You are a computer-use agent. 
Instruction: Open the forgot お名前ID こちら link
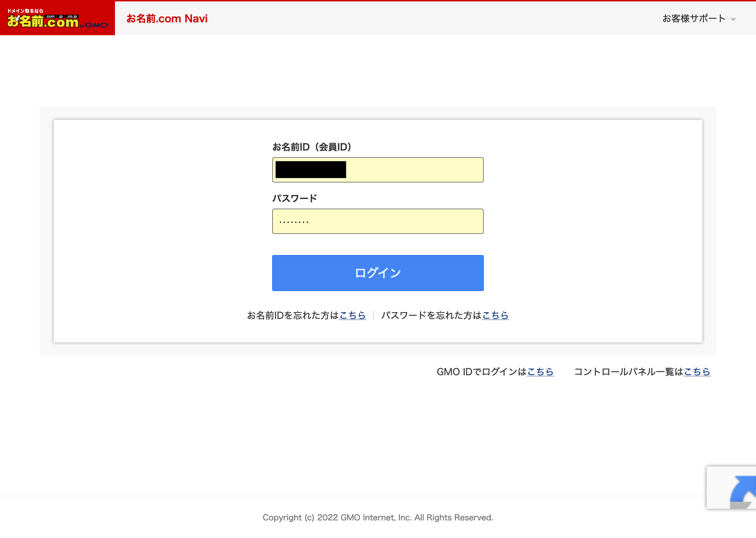click(352, 315)
